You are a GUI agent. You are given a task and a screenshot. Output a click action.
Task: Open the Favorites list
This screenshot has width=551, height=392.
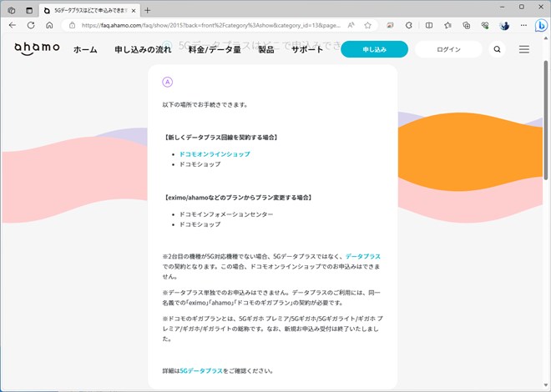click(x=447, y=25)
